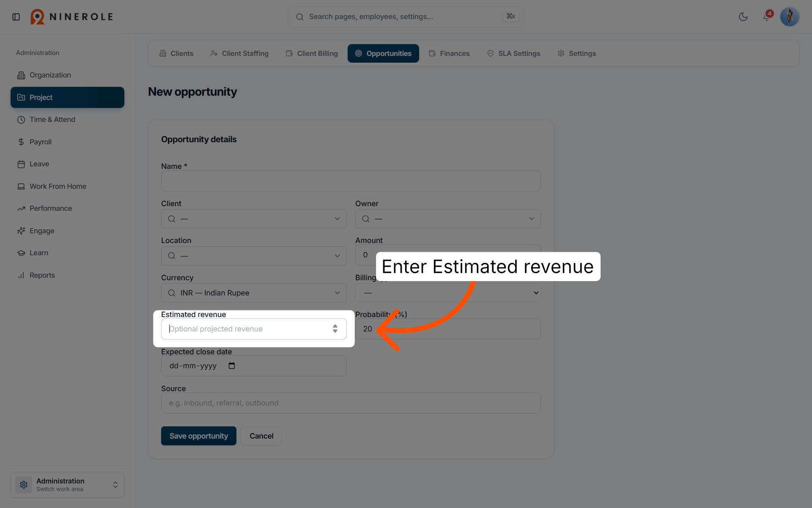
Task: Open the user profile avatar
Action: click(x=789, y=17)
